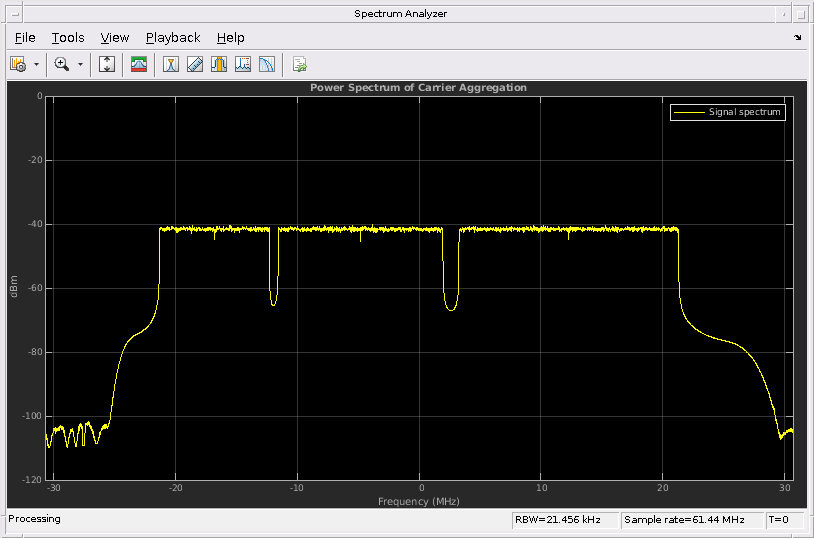Click the -40 y-axis tick label

35,224
